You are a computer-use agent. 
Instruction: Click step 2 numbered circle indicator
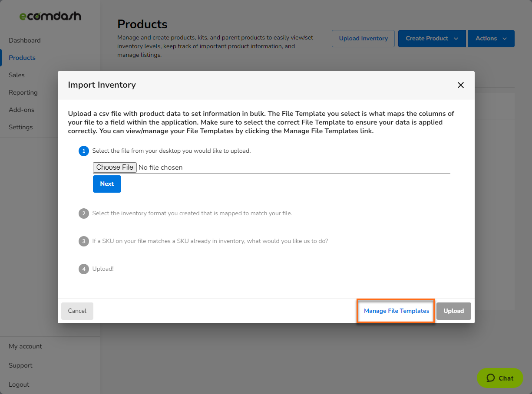pos(84,213)
